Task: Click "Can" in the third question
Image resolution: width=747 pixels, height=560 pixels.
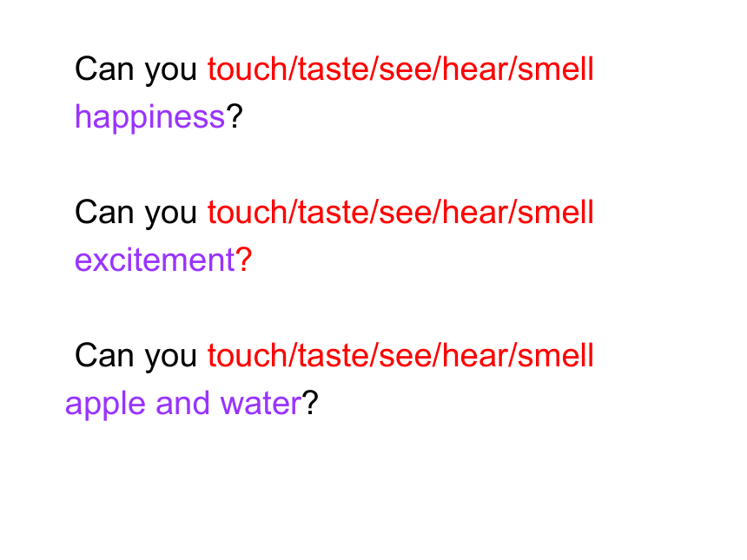Action: point(104,355)
